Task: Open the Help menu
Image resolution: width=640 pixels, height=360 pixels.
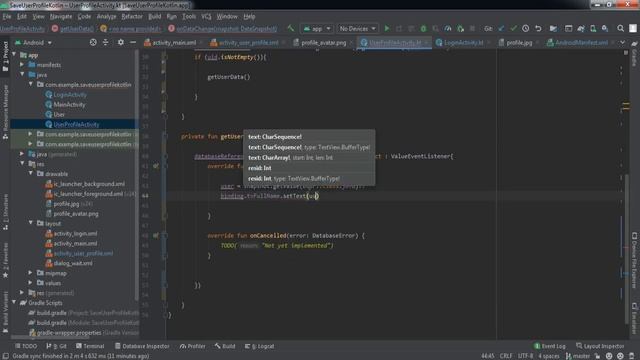Action: 249,17
